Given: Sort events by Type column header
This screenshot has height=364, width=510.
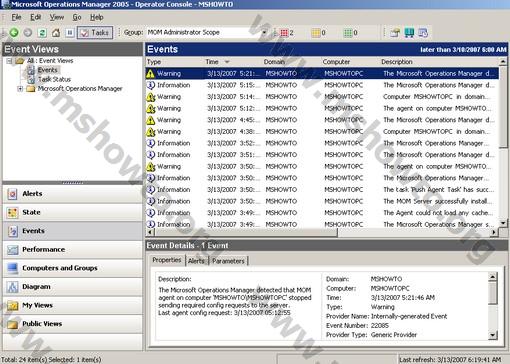Looking at the screenshot, I should (x=174, y=62).
